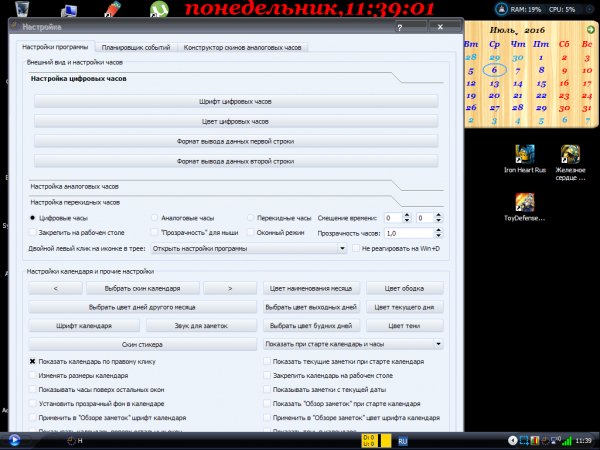Open the Цвет наименования месяца color picker
Image resolution: width=600 pixels, height=450 pixels.
tap(311, 288)
